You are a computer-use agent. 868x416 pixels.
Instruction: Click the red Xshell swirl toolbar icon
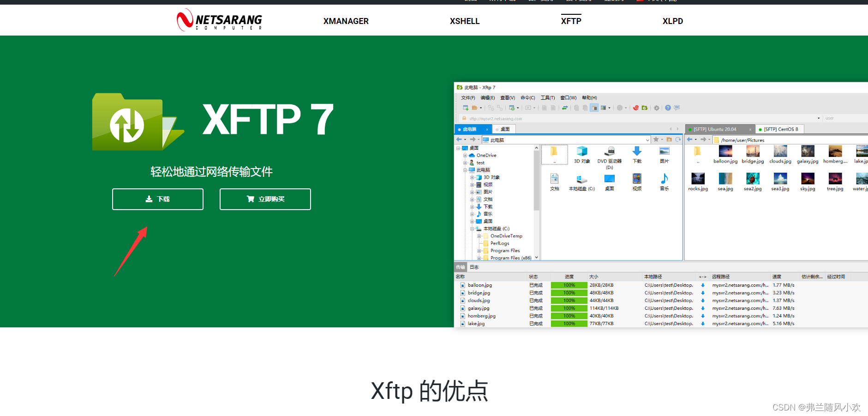click(636, 108)
